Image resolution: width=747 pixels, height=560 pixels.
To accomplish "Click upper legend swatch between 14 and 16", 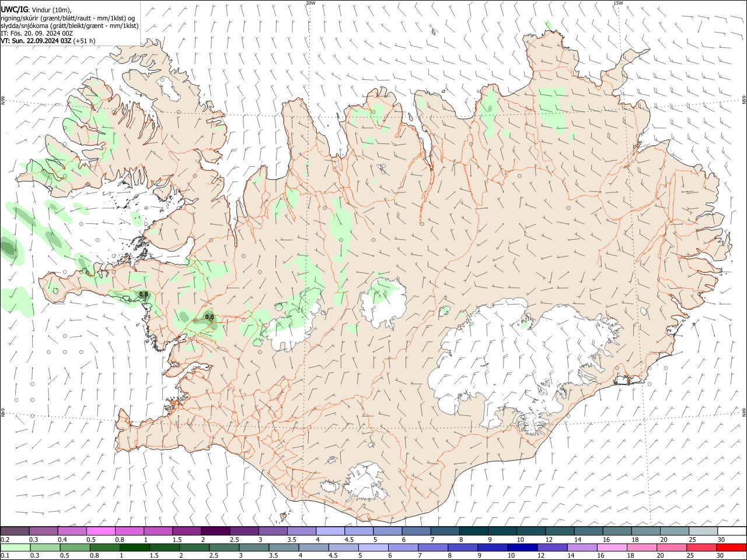I will click(x=588, y=531).
